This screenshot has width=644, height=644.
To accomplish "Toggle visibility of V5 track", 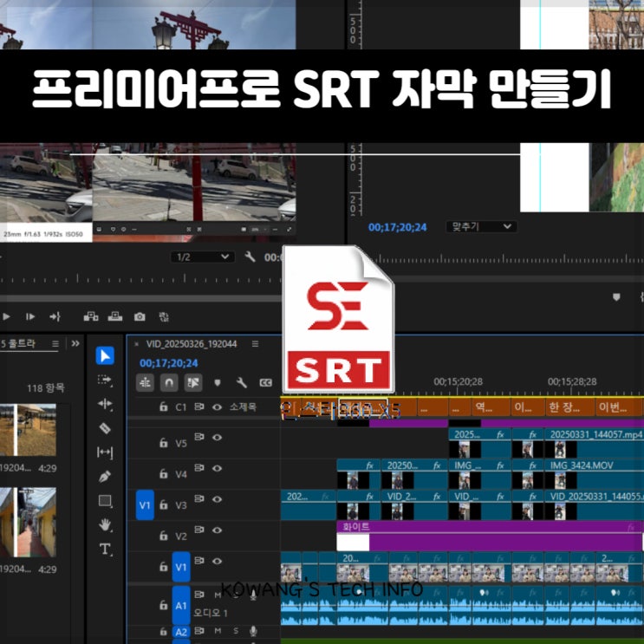I will point(218,438).
